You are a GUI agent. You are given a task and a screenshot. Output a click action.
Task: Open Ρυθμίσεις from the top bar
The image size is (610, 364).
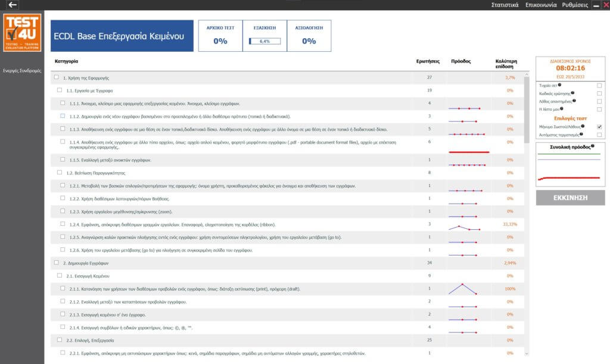click(575, 5)
